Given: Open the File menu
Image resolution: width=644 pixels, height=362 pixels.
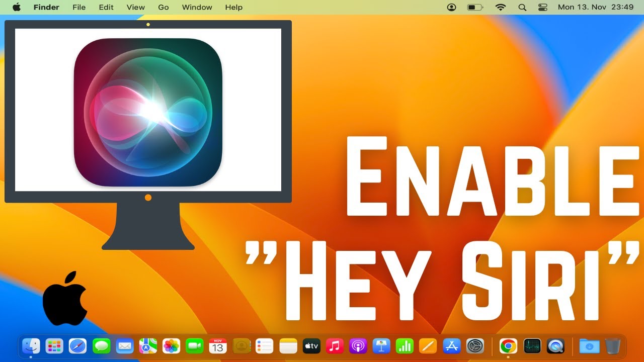Looking at the screenshot, I should pos(79,7).
